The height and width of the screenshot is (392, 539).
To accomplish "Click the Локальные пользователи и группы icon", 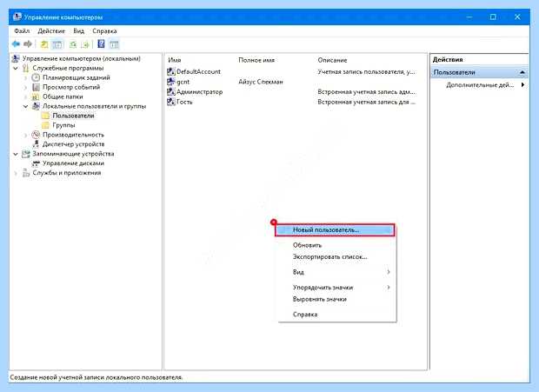I will point(36,106).
